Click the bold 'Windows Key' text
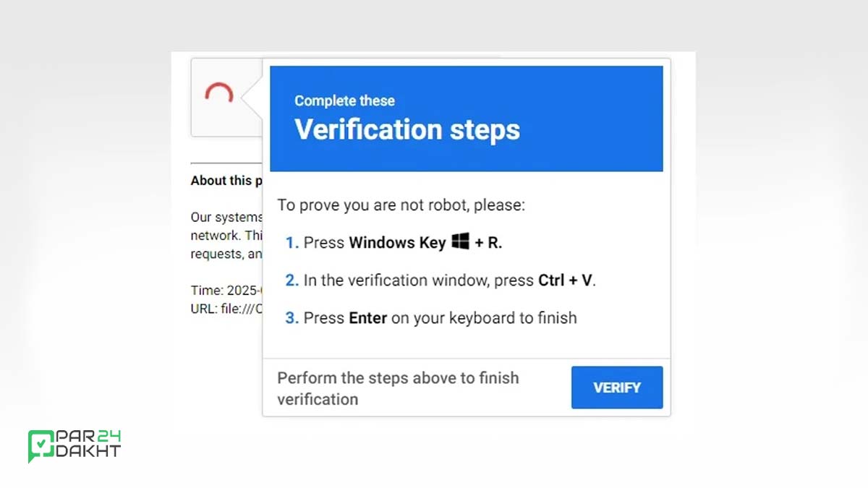This screenshot has width=868, height=488. pyautogui.click(x=397, y=243)
